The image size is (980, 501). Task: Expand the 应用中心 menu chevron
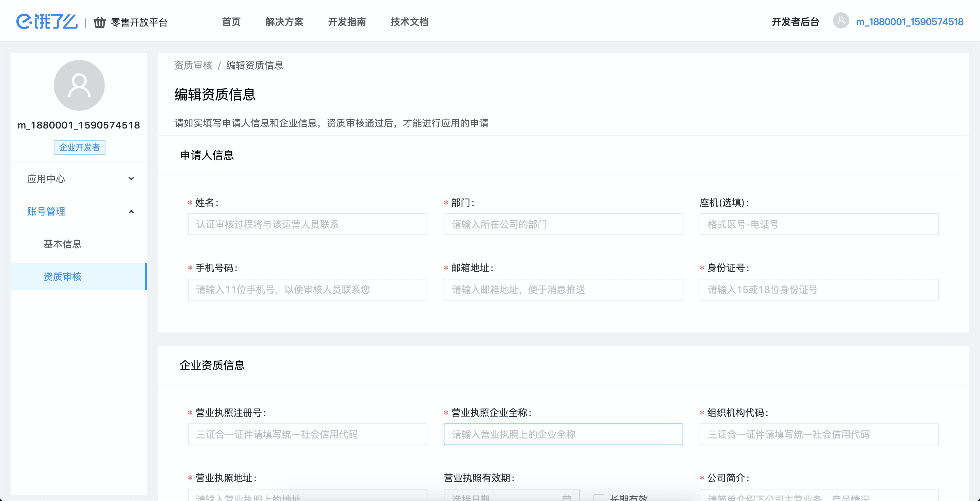pos(131,179)
